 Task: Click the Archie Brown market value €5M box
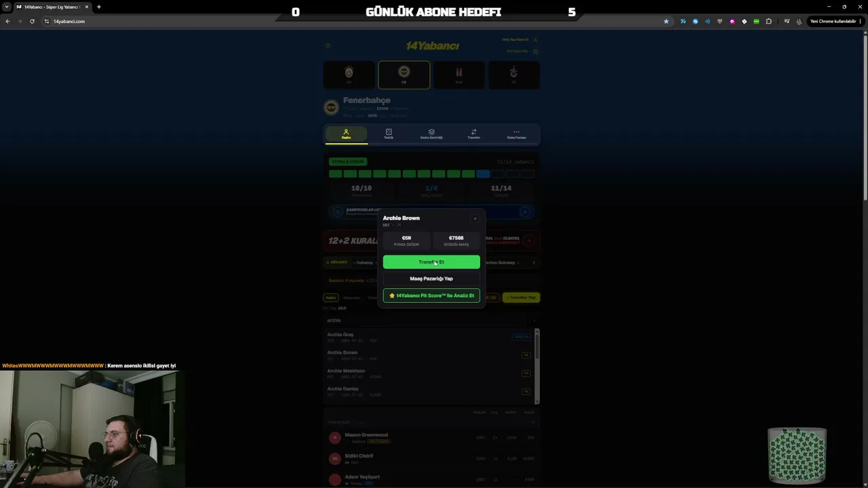406,241
